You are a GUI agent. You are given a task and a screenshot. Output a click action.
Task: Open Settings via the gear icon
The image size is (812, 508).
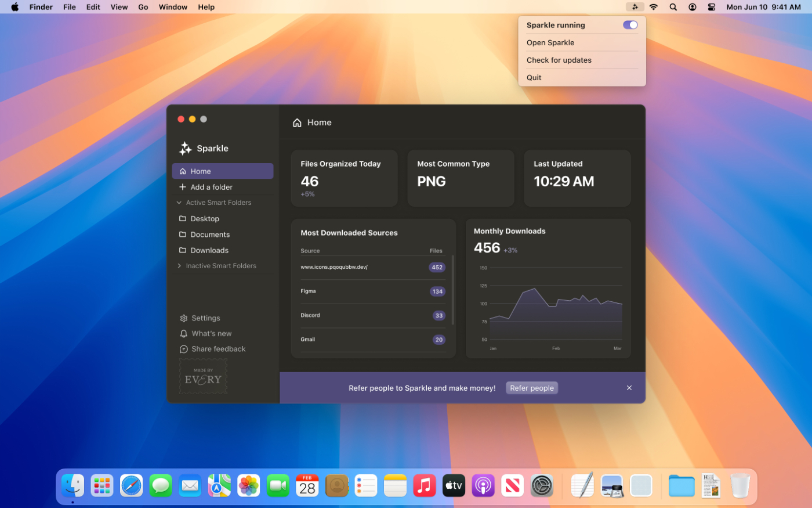pos(184,318)
